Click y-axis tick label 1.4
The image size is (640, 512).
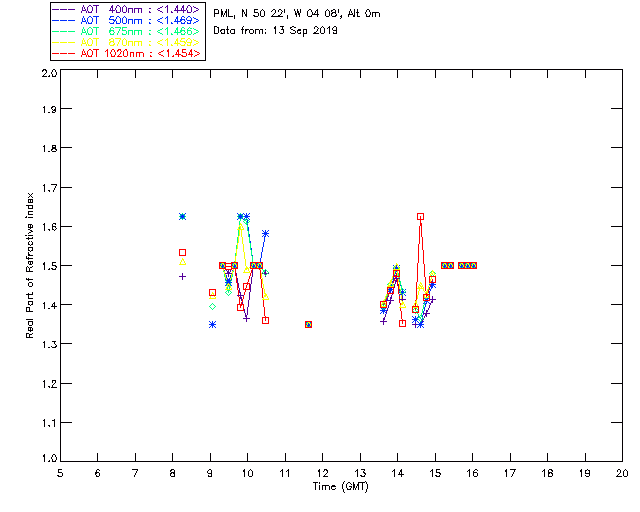tap(49, 305)
